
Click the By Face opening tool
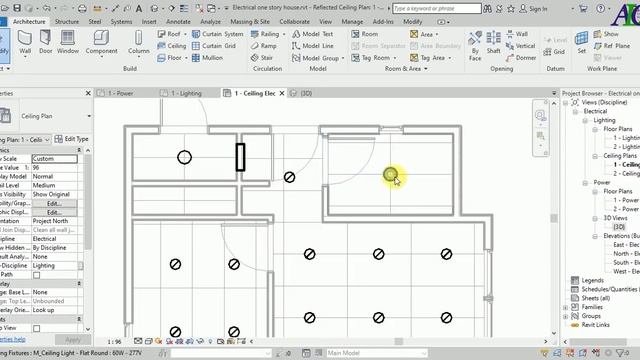[x=475, y=46]
